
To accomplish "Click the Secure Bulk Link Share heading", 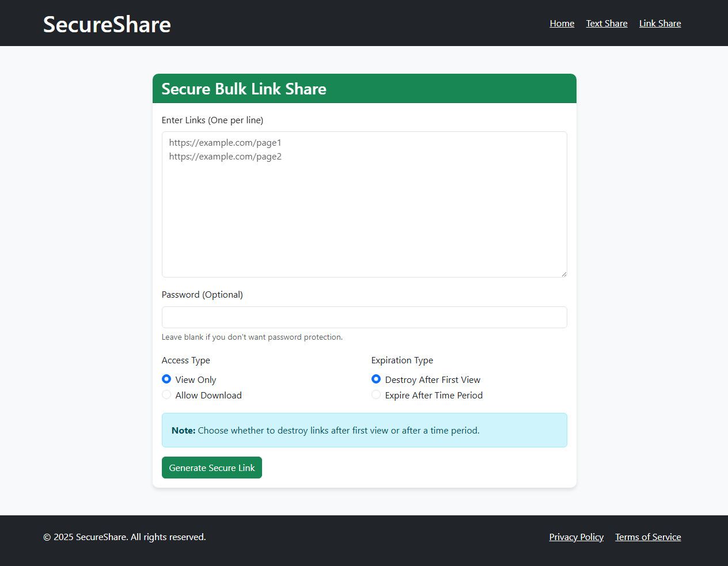I will (244, 89).
